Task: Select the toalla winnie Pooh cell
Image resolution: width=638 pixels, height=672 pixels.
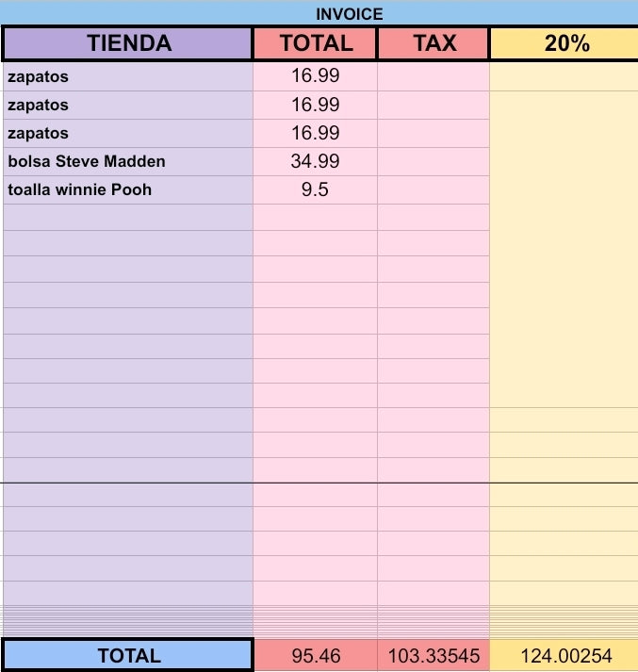Action: click(127, 189)
